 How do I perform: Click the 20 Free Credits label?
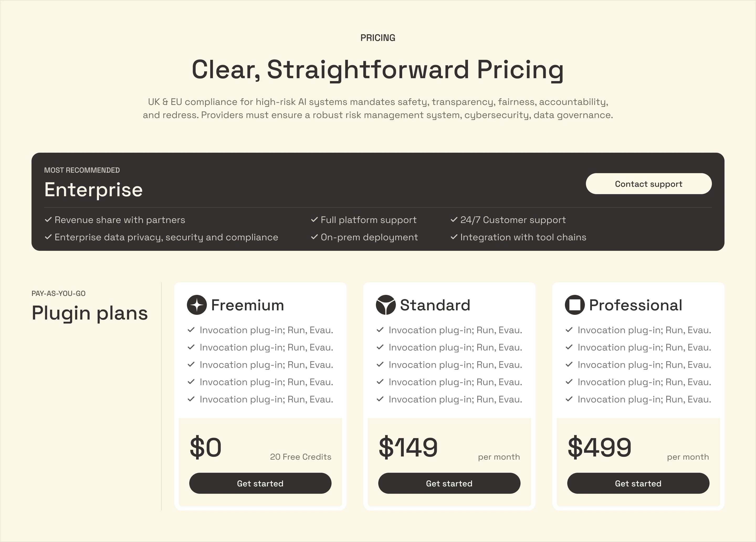point(301,457)
